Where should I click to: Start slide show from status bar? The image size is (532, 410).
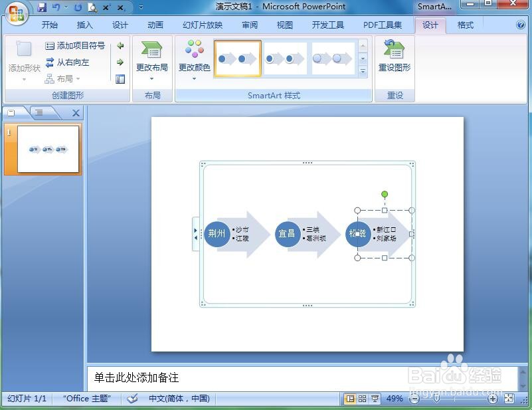pyautogui.click(x=375, y=399)
